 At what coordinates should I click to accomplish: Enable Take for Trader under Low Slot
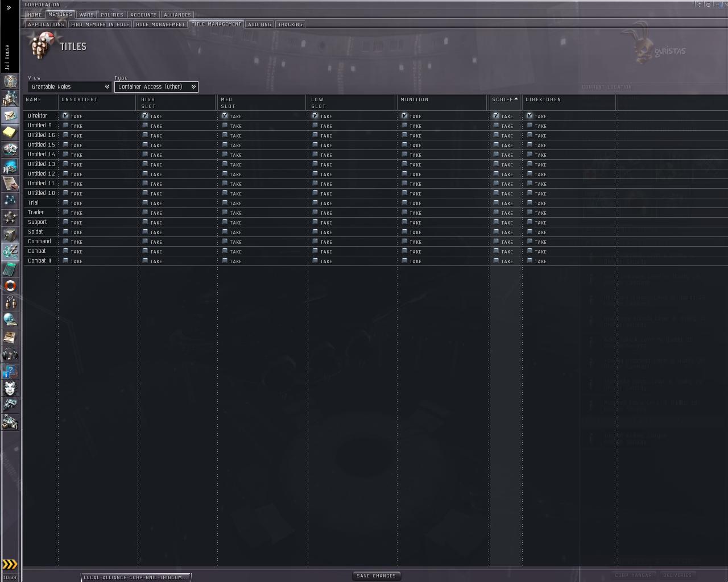click(315, 213)
